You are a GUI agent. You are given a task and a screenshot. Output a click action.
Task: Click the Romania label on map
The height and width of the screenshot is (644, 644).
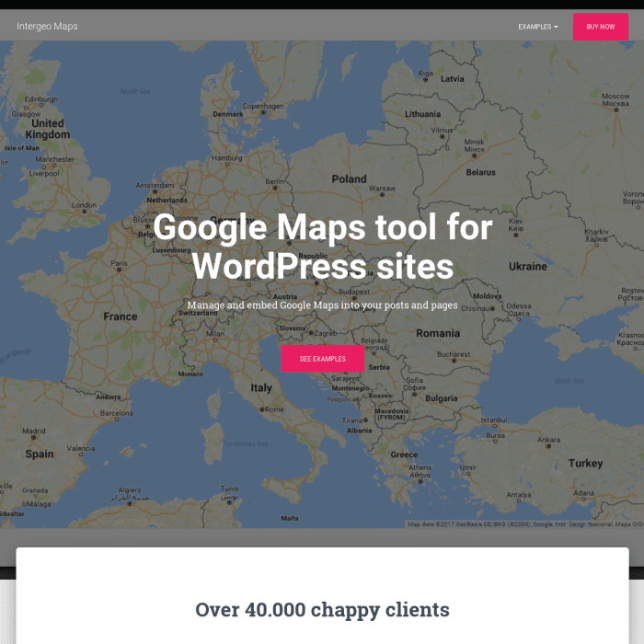click(438, 333)
